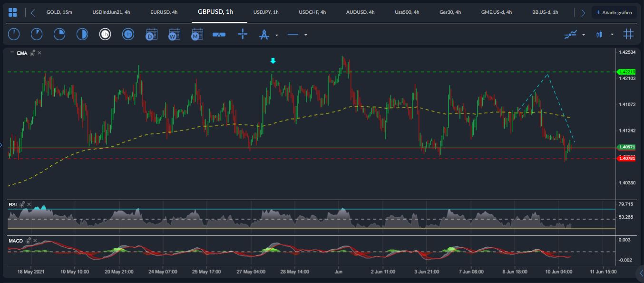
Task: Switch to the daily (D) calendar timeframe
Action: [151, 34]
